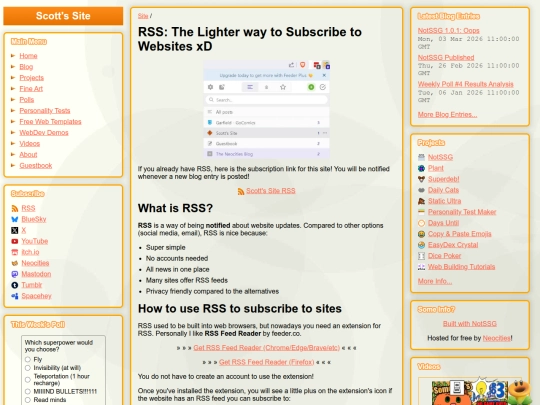Open the Neocities hosting link
The height and width of the screenshot is (405, 540).
coord(496,338)
